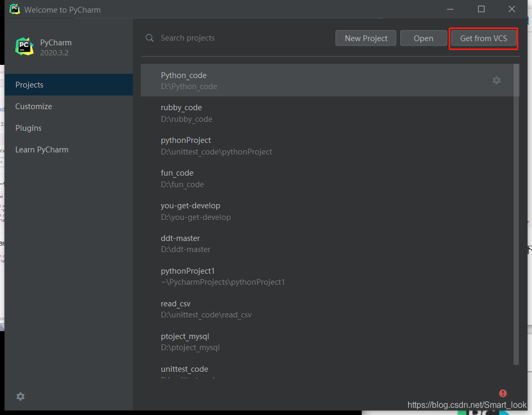Open the Python_code project
532x415 pixels.
pos(327,81)
